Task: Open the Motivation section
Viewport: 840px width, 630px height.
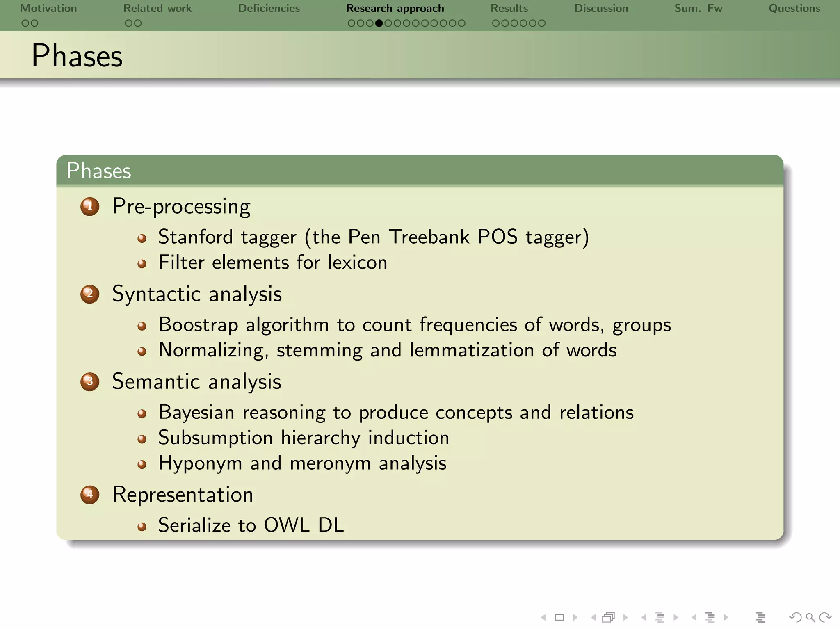Action: point(48,8)
